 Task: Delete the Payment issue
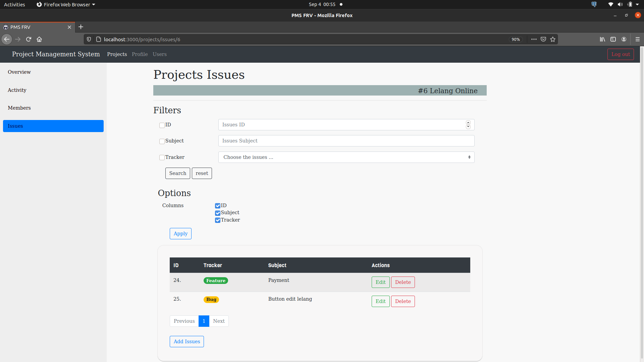pos(403,282)
